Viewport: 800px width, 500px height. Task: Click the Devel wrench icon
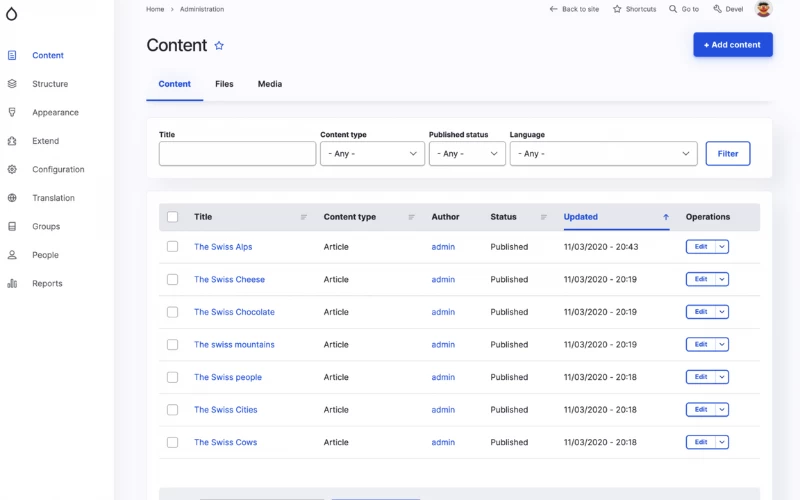pos(717,9)
